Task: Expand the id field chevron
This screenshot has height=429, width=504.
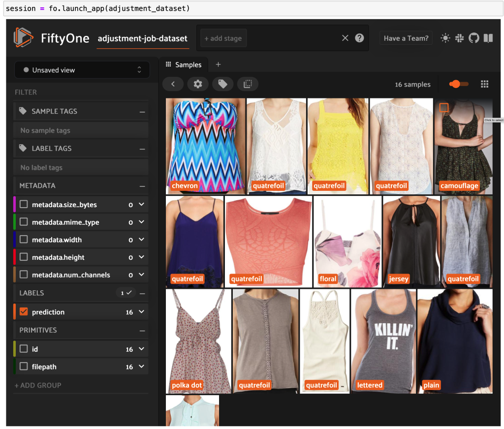Action: click(x=141, y=349)
